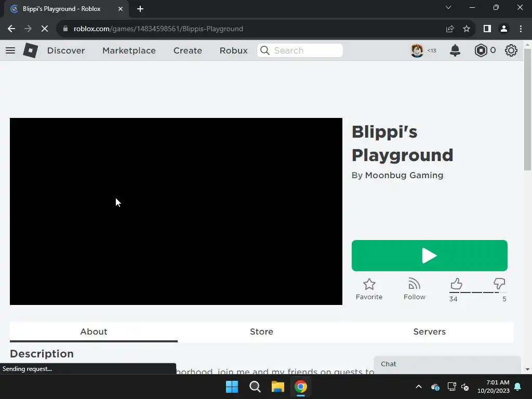Focus the Roblox Search field
Screen dimensions: 532x399
pos(300,50)
